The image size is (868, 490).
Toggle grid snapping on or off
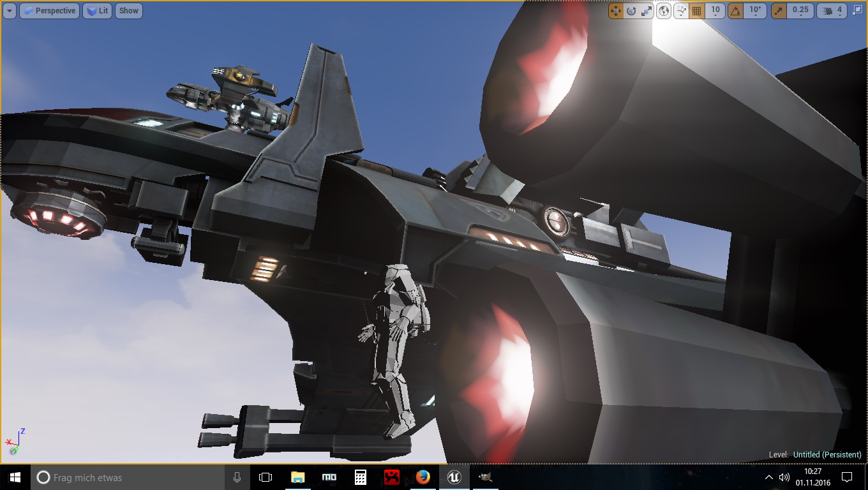pos(697,11)
